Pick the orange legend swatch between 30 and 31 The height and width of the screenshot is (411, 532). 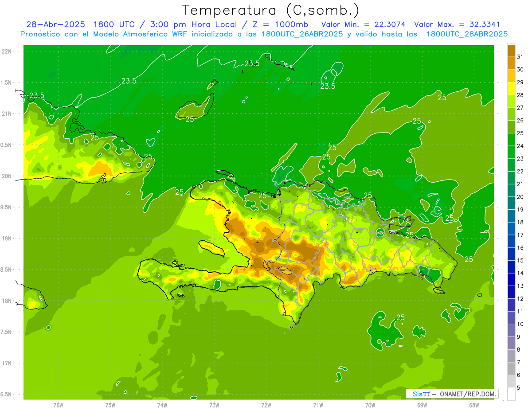tap(511, 63)
